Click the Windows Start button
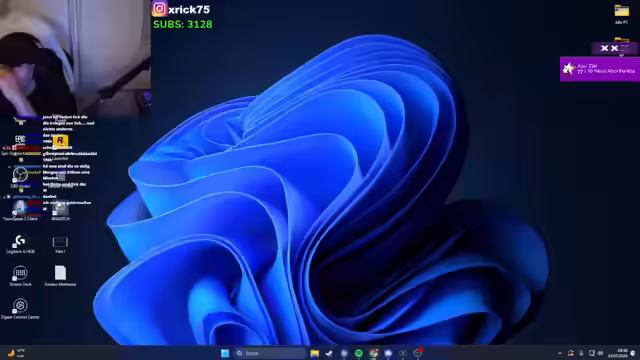640x360 pixels. [225, 353]
